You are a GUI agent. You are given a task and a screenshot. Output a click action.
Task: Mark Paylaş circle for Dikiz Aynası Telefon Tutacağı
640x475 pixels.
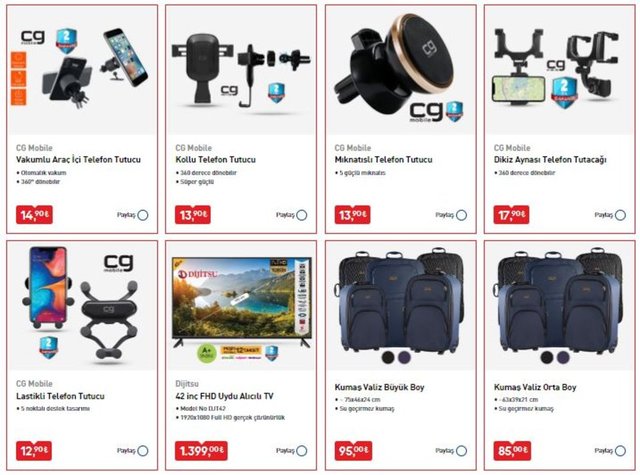(620, 215)
